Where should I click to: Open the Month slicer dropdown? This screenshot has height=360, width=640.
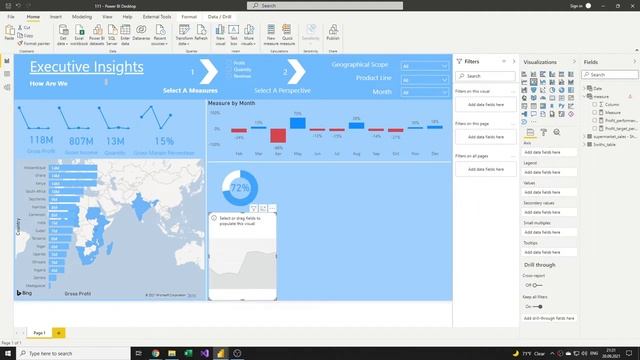424,93
